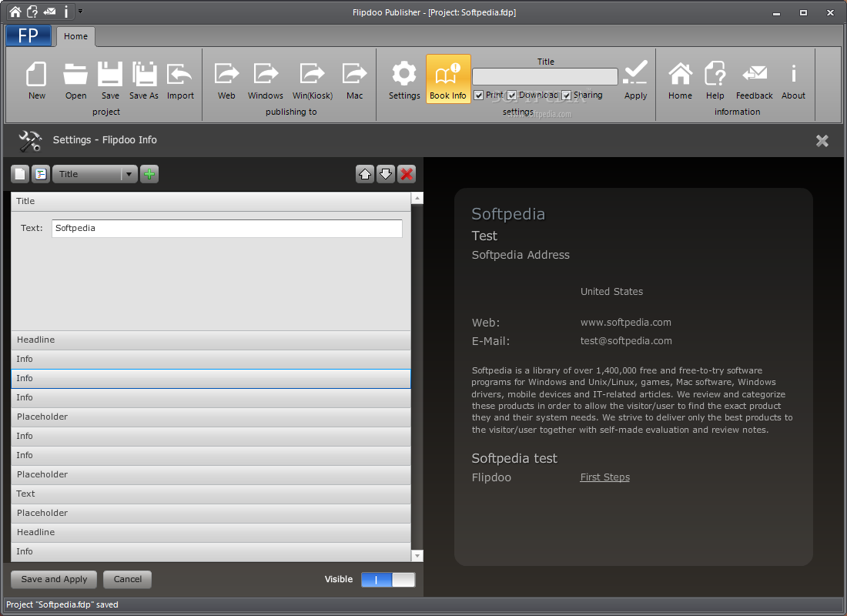This screenshot has width=847, height=616.
Task: Click the template list icon beside Title dropdown
Action: click(x=41, y=174)
